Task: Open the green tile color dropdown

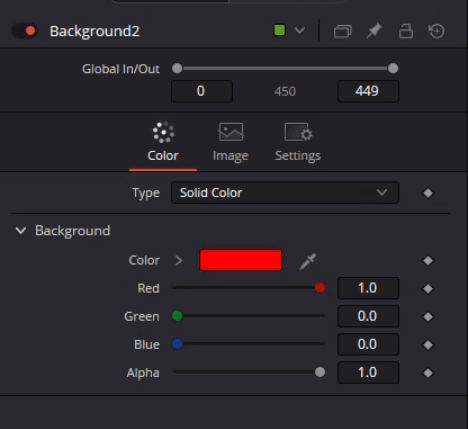Action: pos(289,31)
